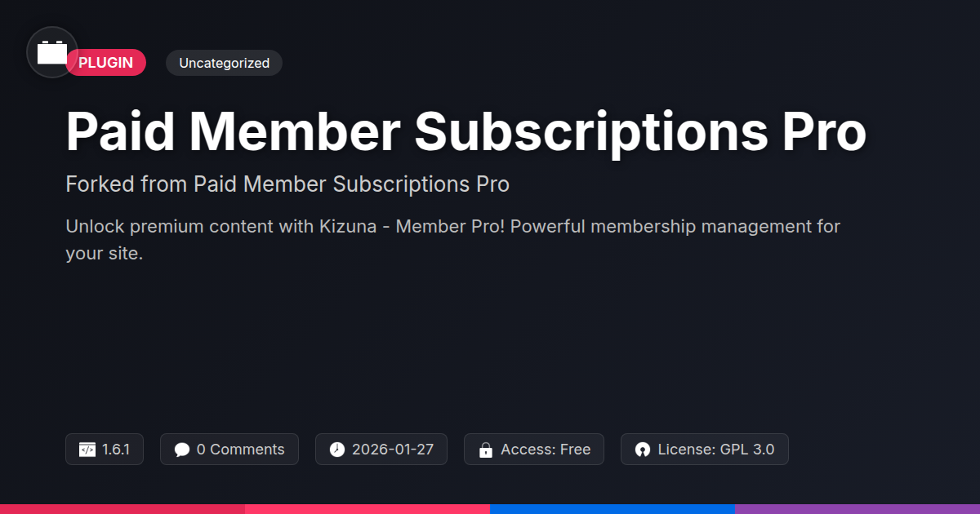Screen dimensions: 980x514
Task: Open the Access: Free badge
Action: point(534,450)
